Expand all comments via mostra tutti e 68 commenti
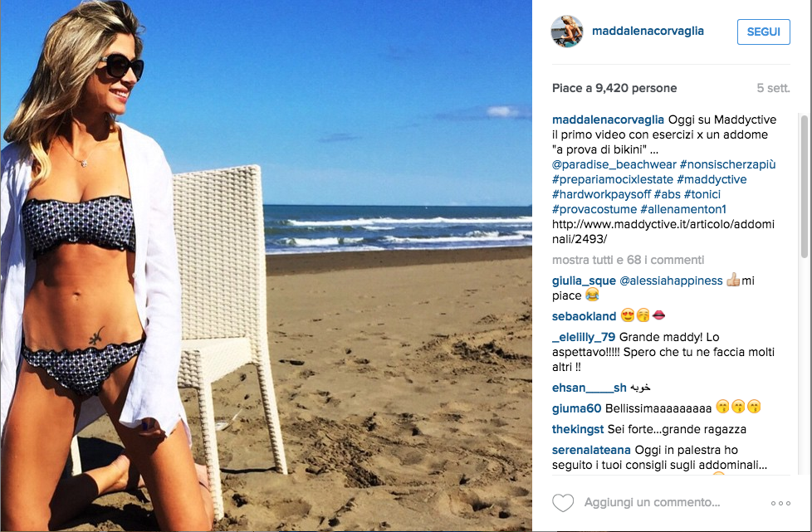The width and height of the screenshot is (812, 532). 629,260
